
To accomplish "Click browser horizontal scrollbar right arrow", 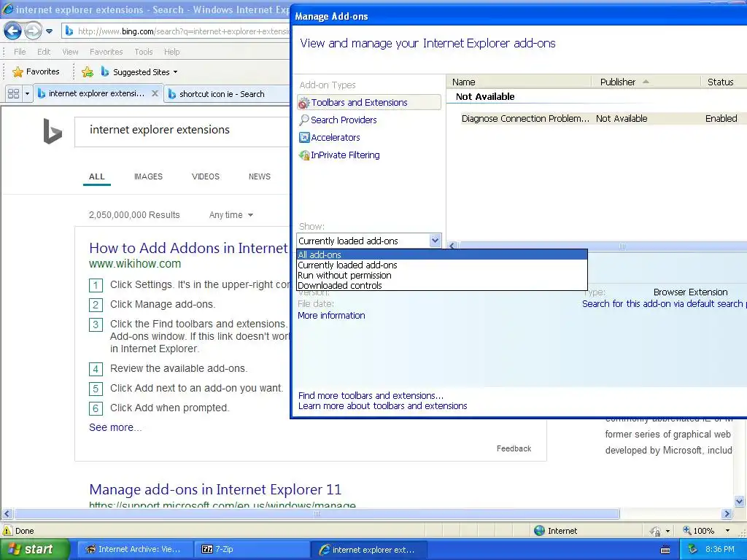I will pos(727,514).
